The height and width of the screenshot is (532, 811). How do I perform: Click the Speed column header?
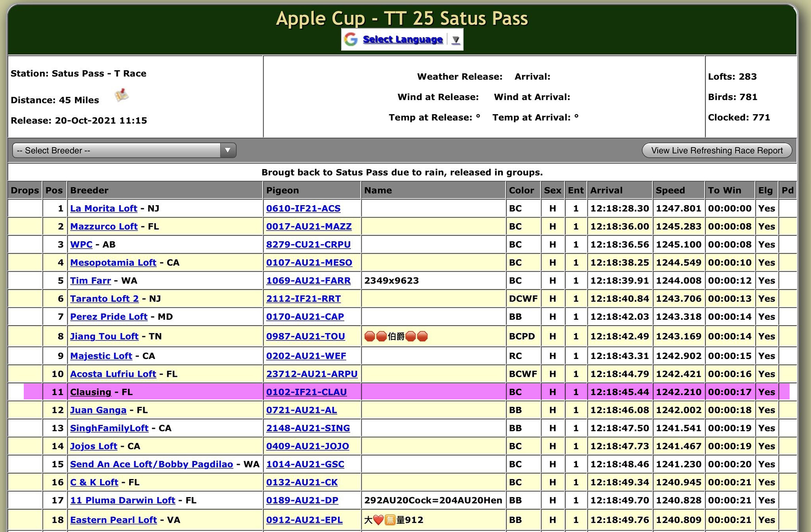[670, 190]
